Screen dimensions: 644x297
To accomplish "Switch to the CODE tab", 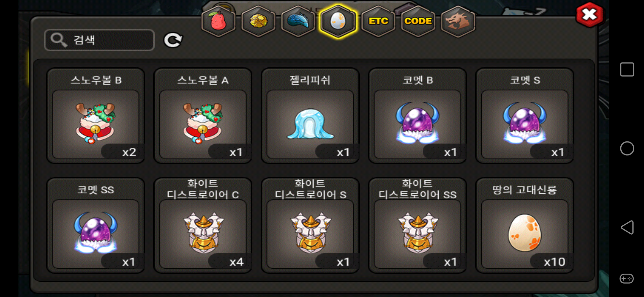I will coord(418,21).
